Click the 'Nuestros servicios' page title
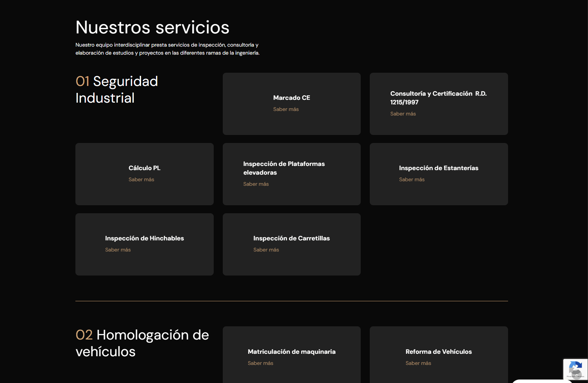 (152, 27)
